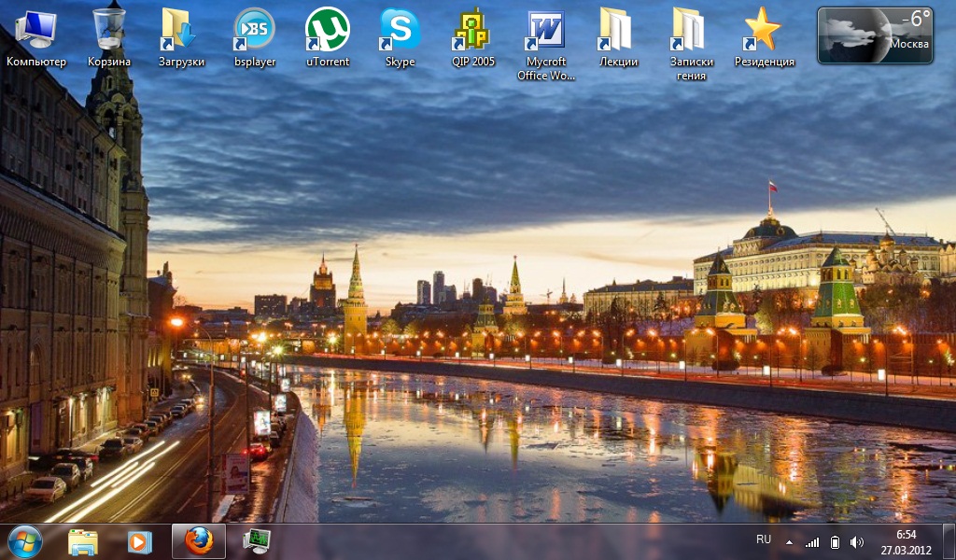Screen dimensions: 956x560
Task: Select the Резиденция star shortcut
Action: coord(764,31)
